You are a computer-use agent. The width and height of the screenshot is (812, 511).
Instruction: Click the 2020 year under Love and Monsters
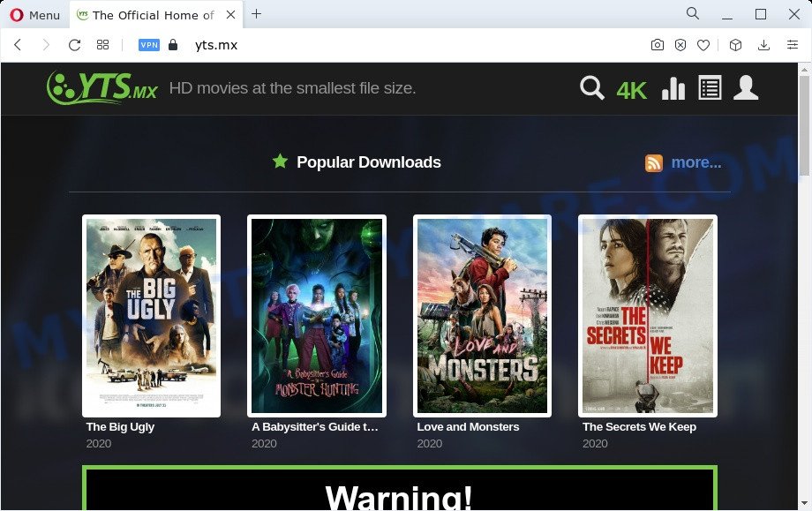pyautogui.click(x=429, y=444)
